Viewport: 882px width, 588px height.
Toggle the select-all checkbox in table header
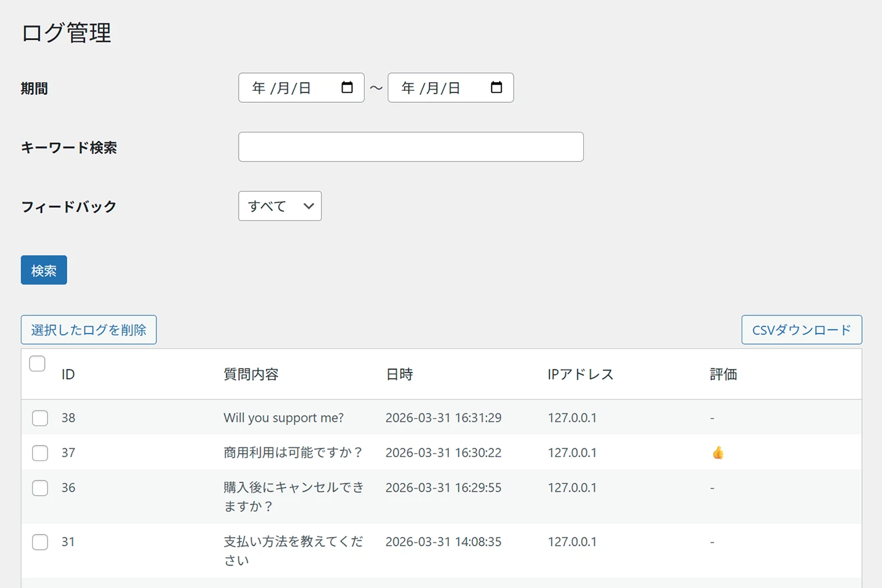coord(37,363)
